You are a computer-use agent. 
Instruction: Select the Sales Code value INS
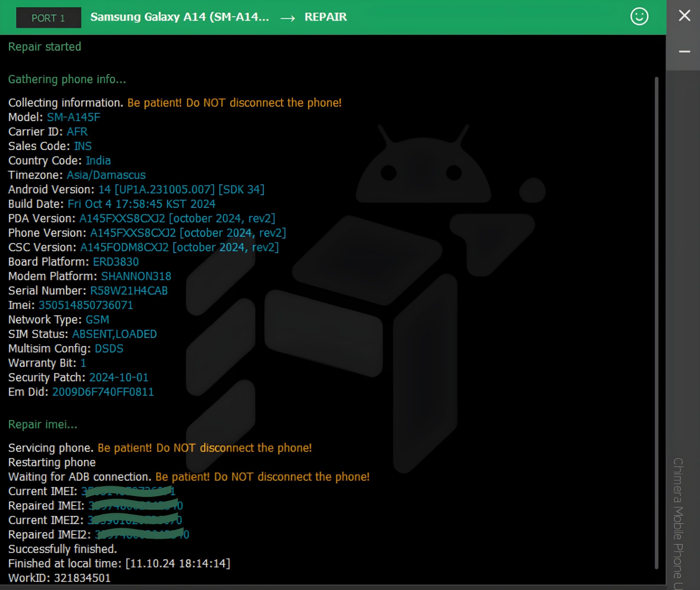pos(83,146)
